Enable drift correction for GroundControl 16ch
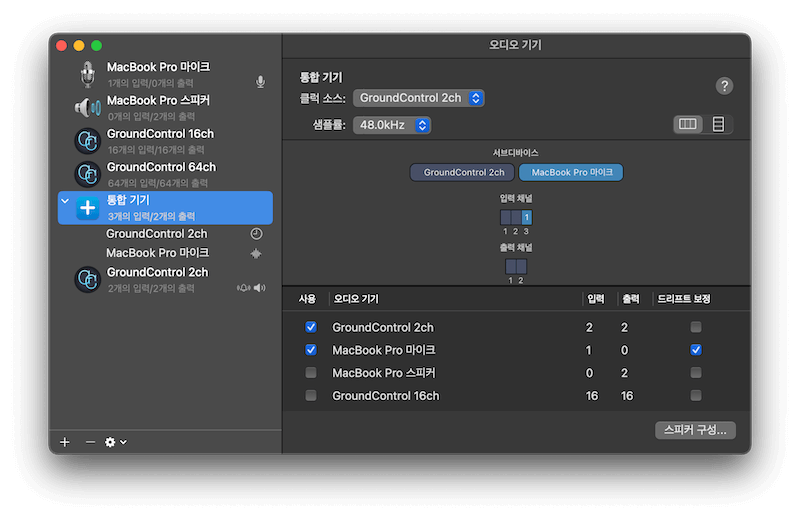The image size is (800, 519). pos(695,396)
